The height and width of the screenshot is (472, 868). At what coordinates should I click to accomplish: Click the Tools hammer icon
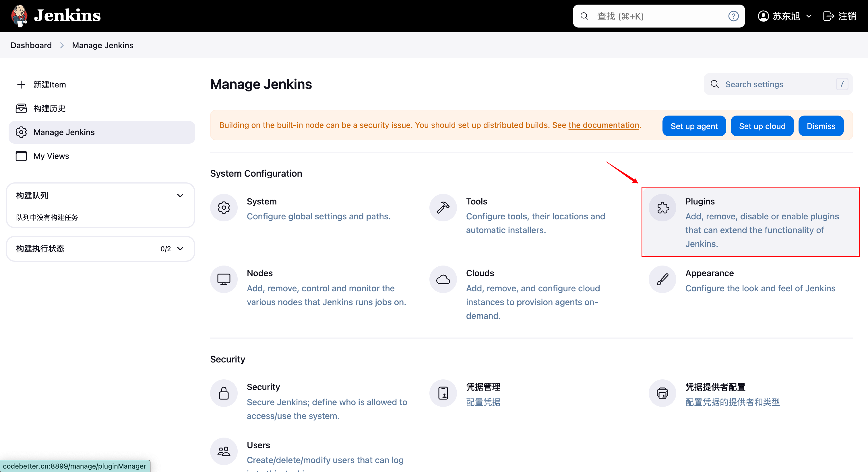point(443,208)
